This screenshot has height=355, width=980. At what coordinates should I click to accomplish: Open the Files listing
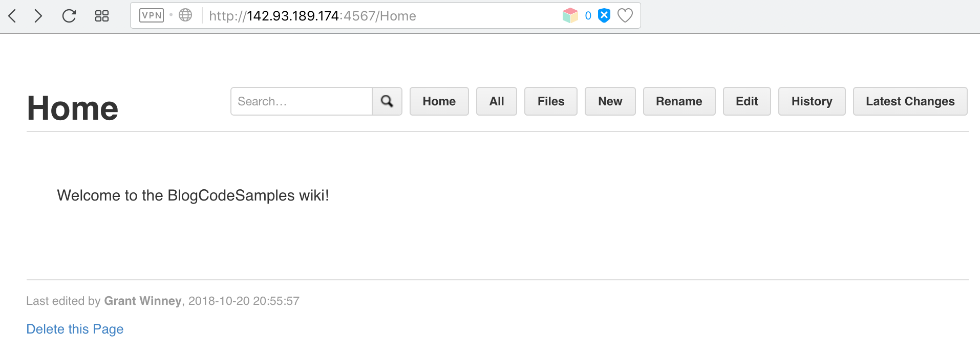tap(550, 101)
